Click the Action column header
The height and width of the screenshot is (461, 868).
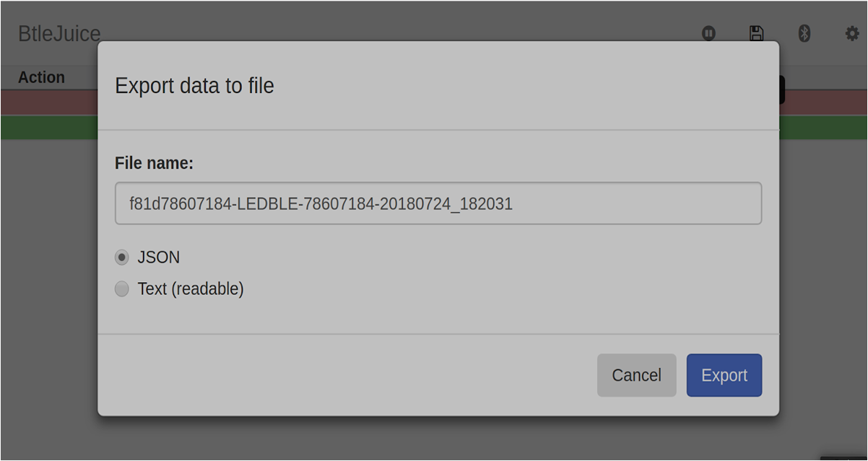click(x=41, y=77)
